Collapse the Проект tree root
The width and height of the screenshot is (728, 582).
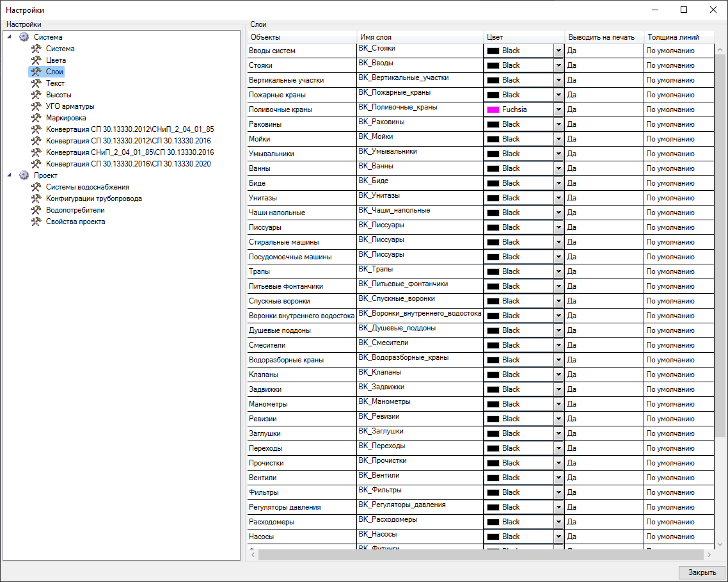[10, 175]
